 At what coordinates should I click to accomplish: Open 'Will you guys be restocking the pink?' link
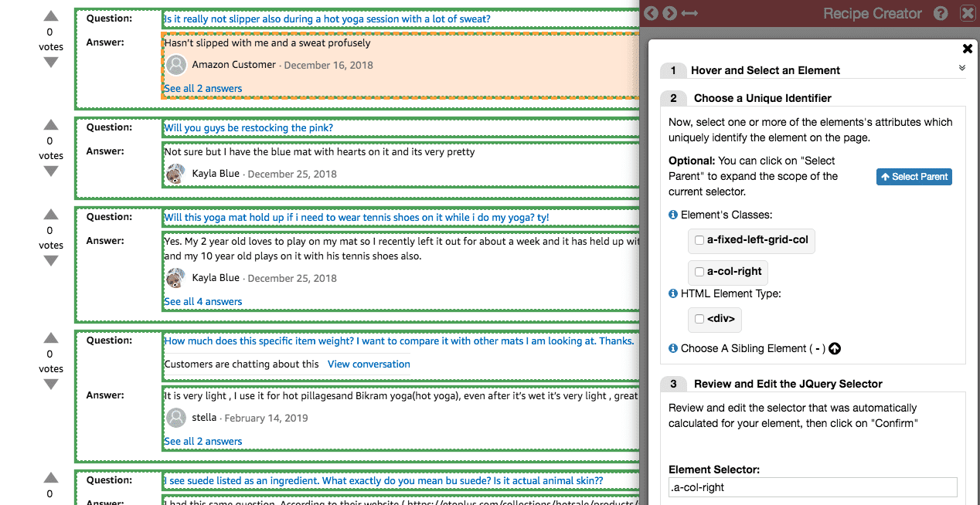pyautogui.click(x=248, y=128)
